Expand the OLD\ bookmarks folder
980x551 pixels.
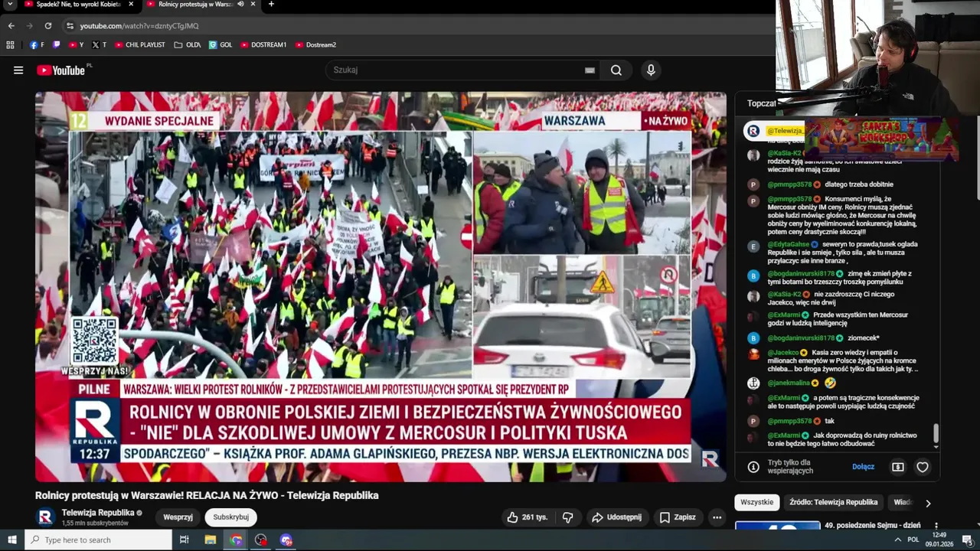(x=188, y=45)
